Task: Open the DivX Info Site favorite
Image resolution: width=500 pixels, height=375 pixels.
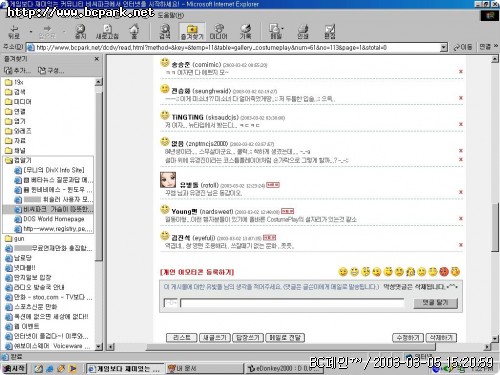Action: pyautogui.click(x=49, y=170)
